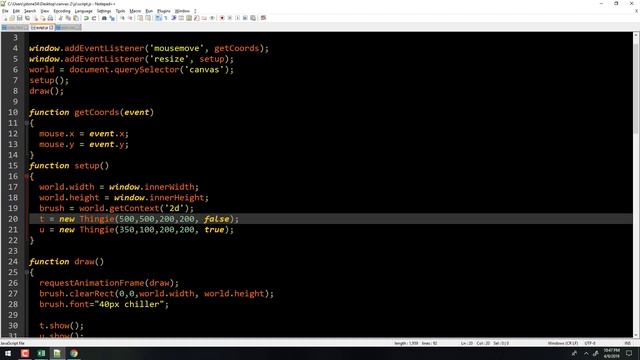Click the Stop Recording macro icon

click(x=230, y=18)
